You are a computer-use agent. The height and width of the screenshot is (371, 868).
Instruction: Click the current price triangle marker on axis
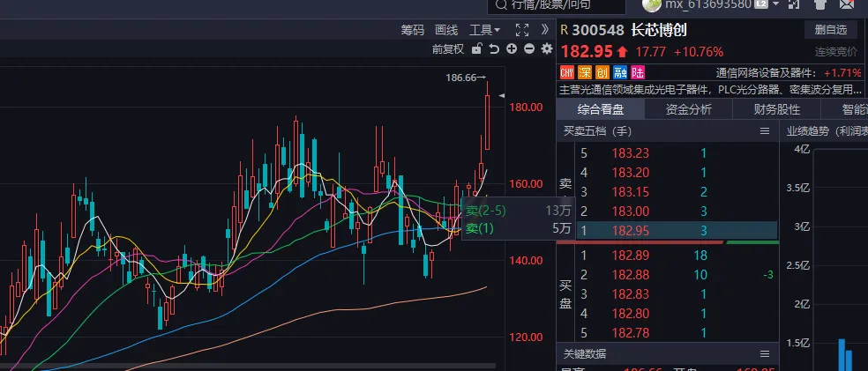point(502,96)
